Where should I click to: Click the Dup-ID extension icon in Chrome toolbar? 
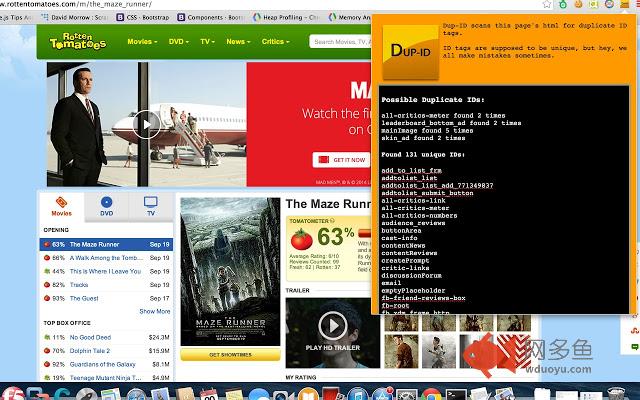point(624,4)
